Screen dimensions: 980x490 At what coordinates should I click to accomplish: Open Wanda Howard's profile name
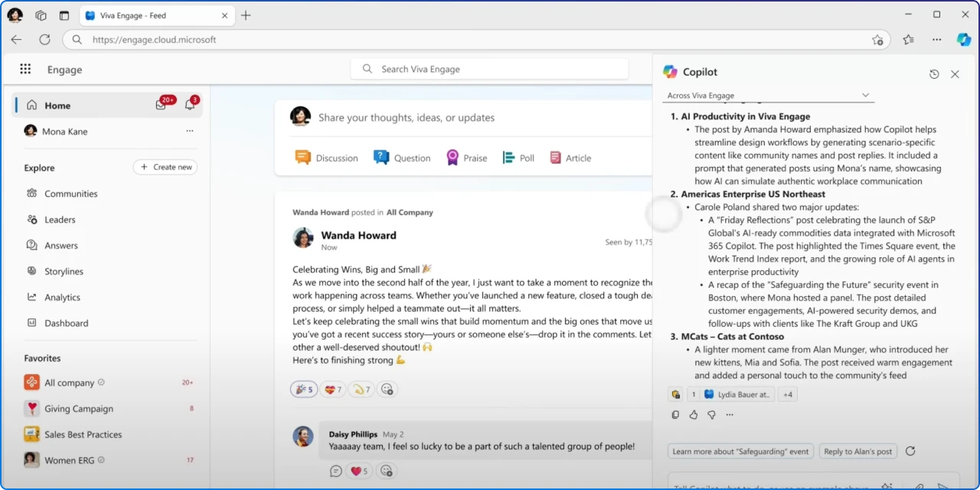(358, 235)
